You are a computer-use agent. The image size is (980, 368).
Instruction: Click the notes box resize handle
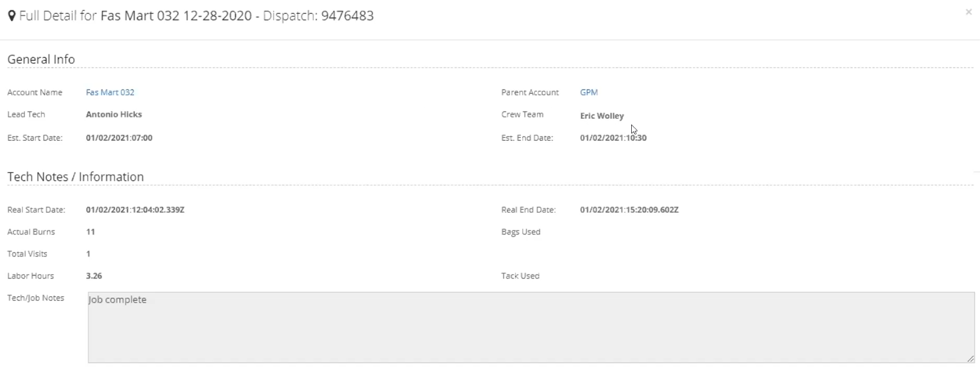(x=970, y=359)
